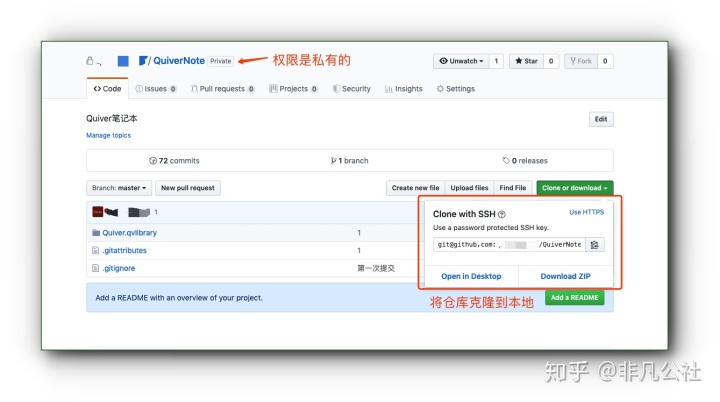Open the QuiverNote repository link
This screenshot has height=402, width=720.
tap(179, 61)
